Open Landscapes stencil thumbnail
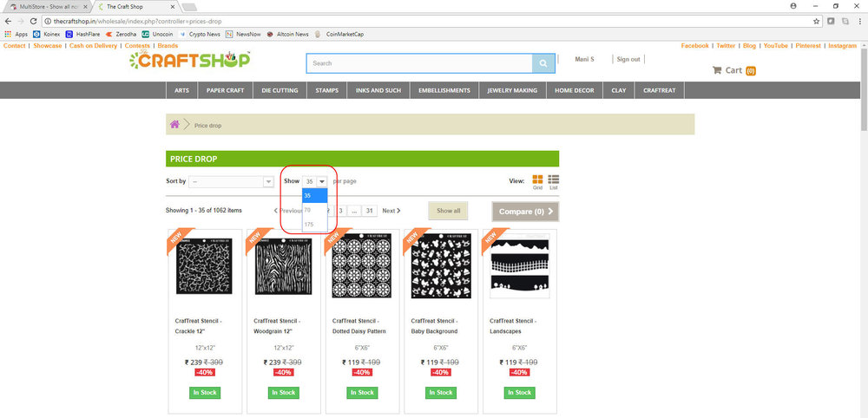Viewport: 868px width, 418px height. (x=520, y=266)
